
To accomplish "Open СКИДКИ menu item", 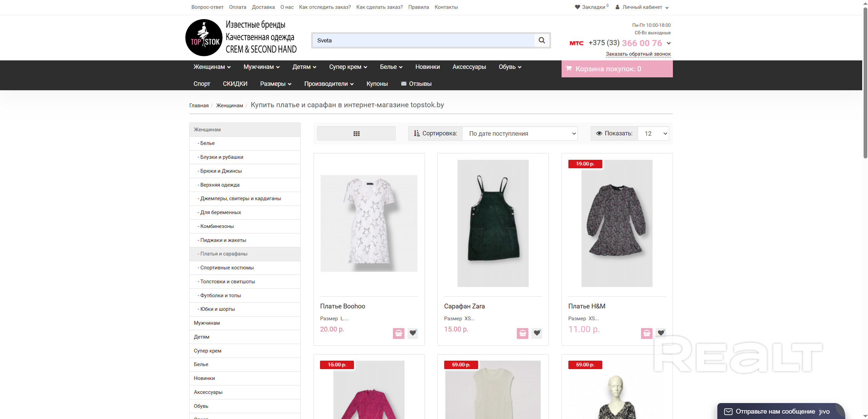I will point(235,84).
